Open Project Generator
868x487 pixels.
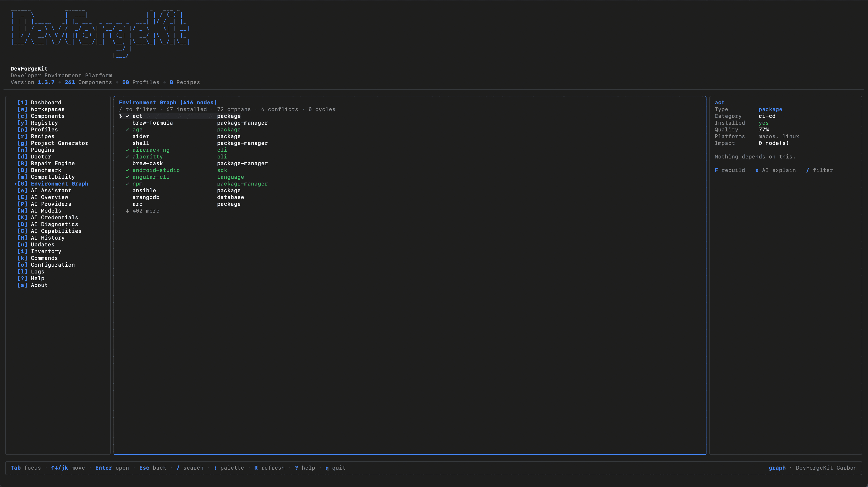52,143
